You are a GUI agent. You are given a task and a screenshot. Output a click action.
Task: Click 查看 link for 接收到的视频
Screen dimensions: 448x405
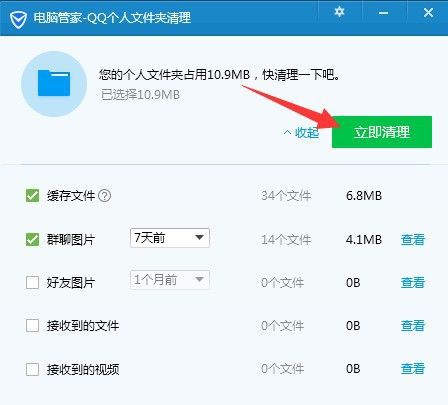point(413,369)
